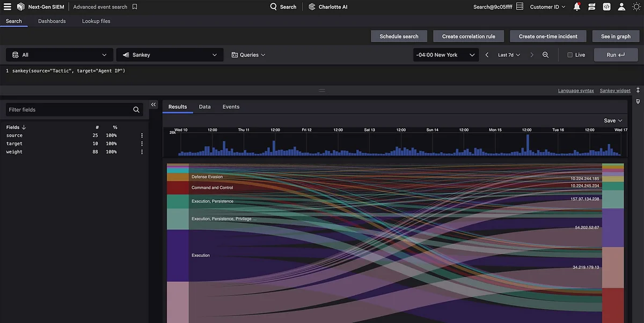
Task: Click the Create correlation rule button
Action: [x=468, y=36]
